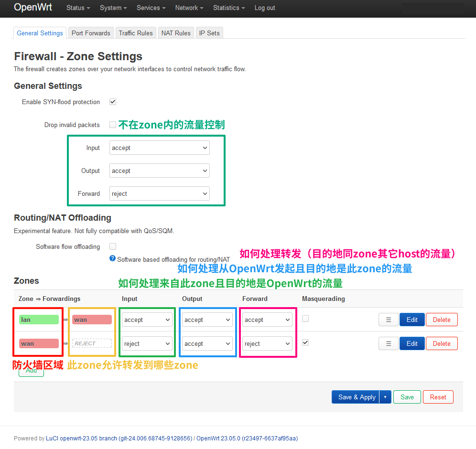Edit the lan zone
The height and width of the screenshot is (449, 476).
(411, 320)
